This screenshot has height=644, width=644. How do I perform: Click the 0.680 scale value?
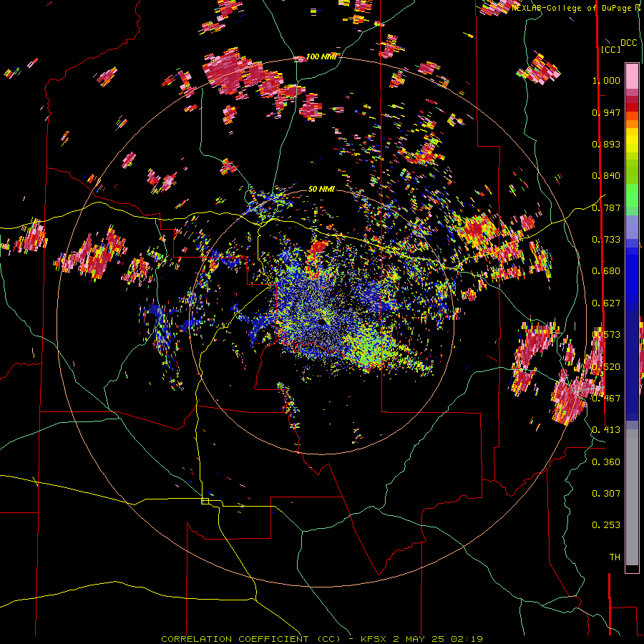(x=606, y=271)
